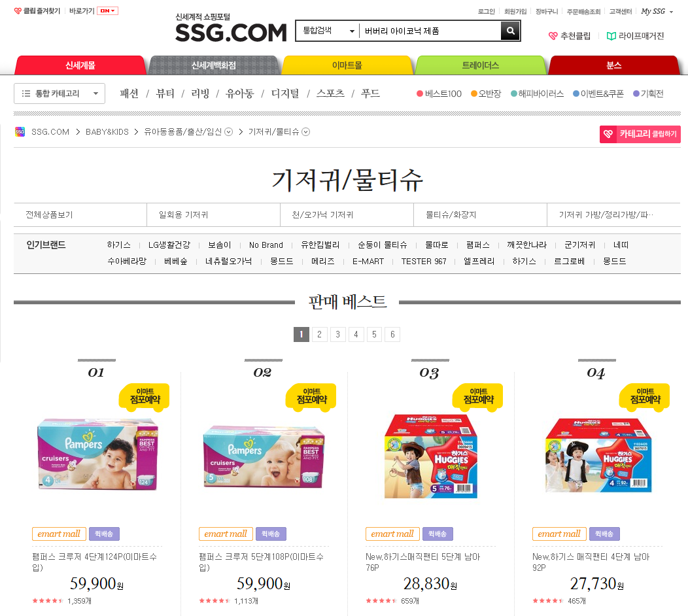Open 추천클립 heart icon link
The height and width of the screenshot is (616, 688).
coord(553,36)
